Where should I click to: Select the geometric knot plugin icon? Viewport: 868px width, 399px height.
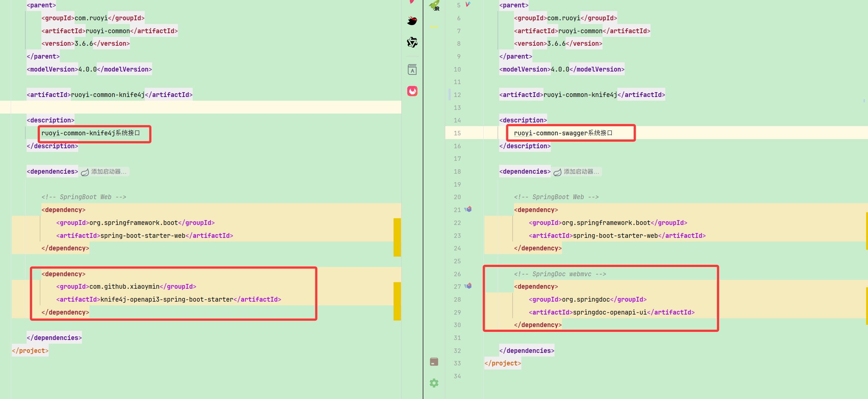412,43
